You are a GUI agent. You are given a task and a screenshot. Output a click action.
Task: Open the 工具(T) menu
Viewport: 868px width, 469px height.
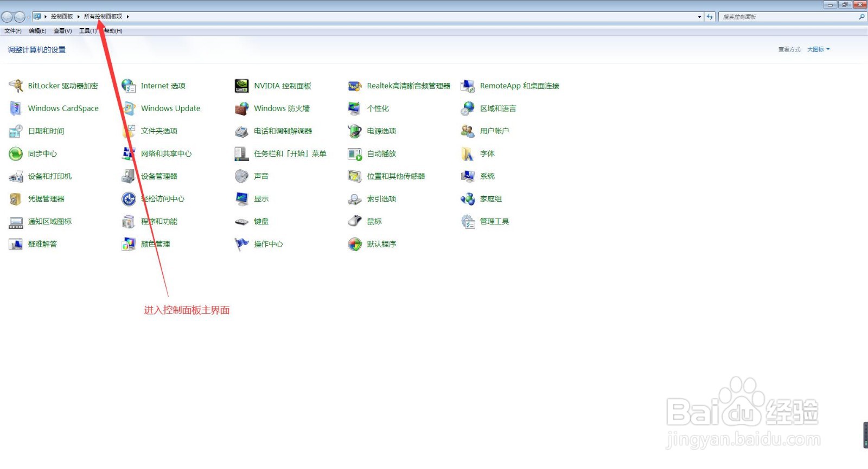point(88,31)
